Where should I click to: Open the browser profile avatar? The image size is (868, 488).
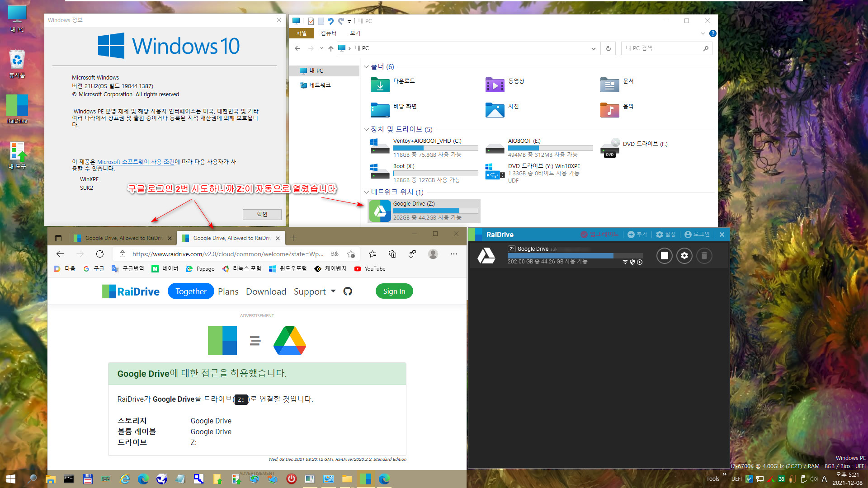pos(433,254)
